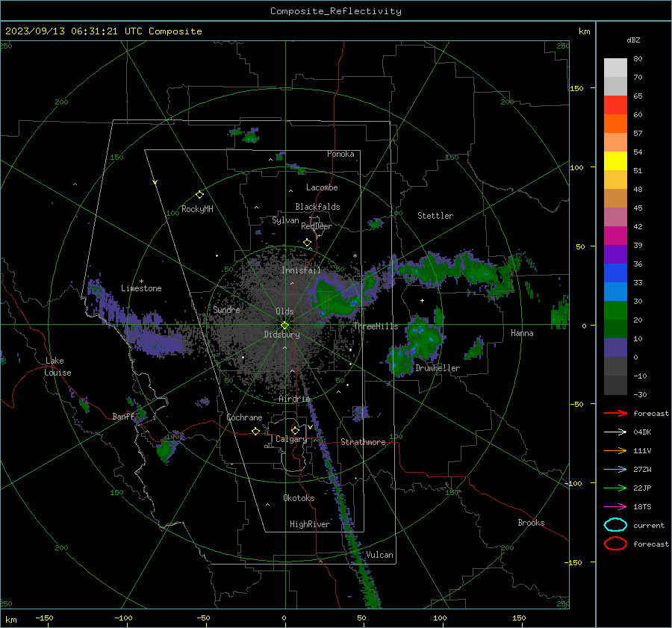Click the Vulcan city label

[379, 555]
